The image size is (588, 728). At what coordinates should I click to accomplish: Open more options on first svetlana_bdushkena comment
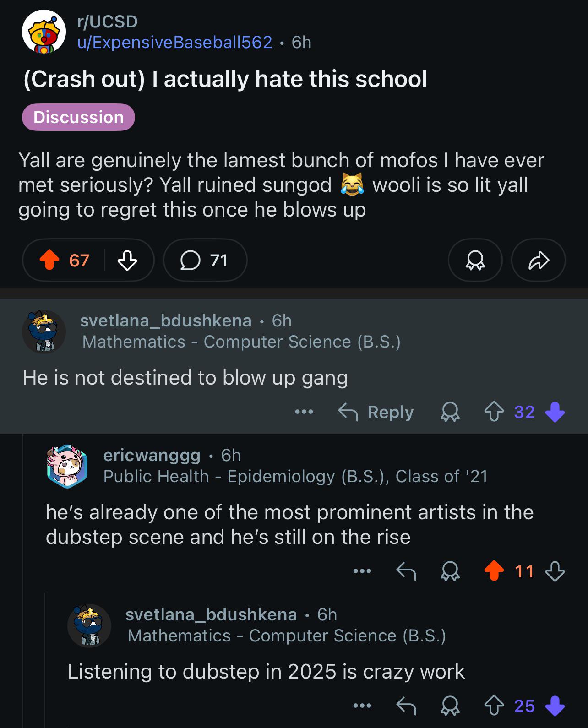304,412
